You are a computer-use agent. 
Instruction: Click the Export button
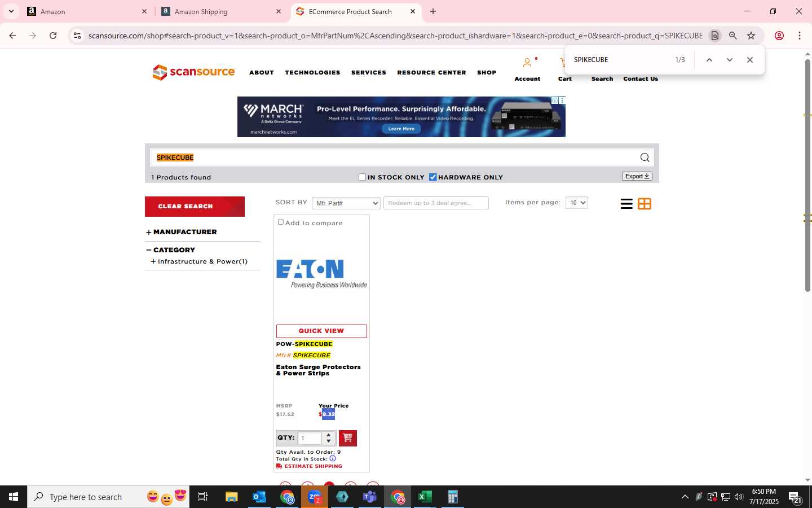coord(637,176)
